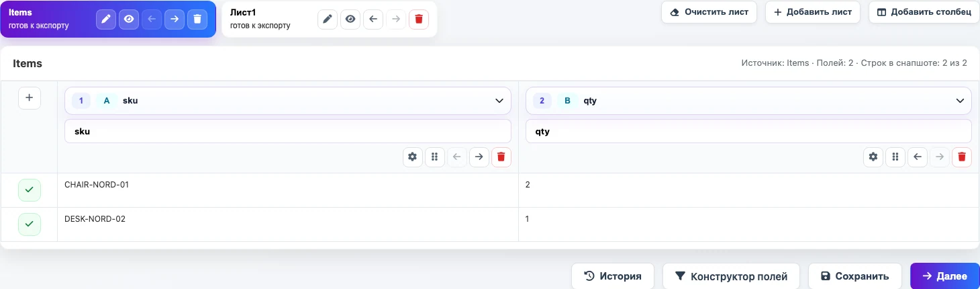980x289 pixels.
Task: Click the Добавить лист button
Action: coord(813,12)
